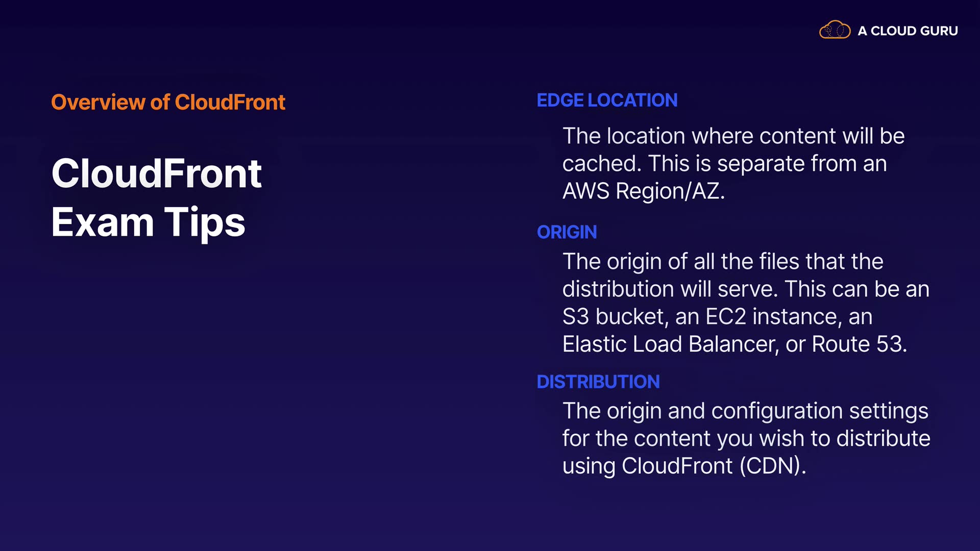This screenshot has height=551, width=980.
Task: Select the EDGE LOCATION heading
Action: (x=607, y=100)
